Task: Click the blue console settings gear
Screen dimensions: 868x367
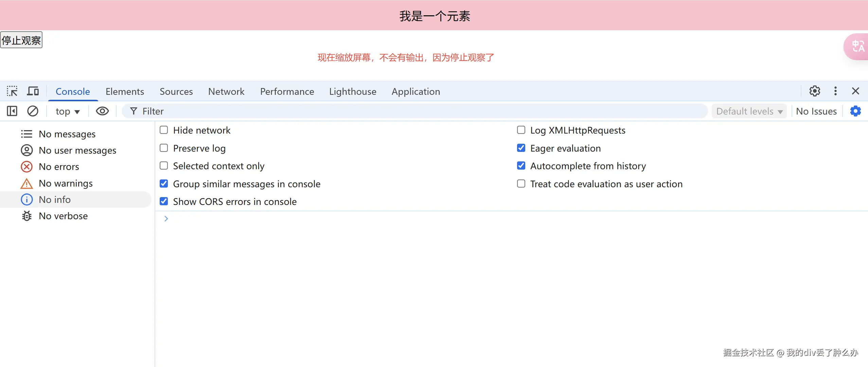Action: 855,111
